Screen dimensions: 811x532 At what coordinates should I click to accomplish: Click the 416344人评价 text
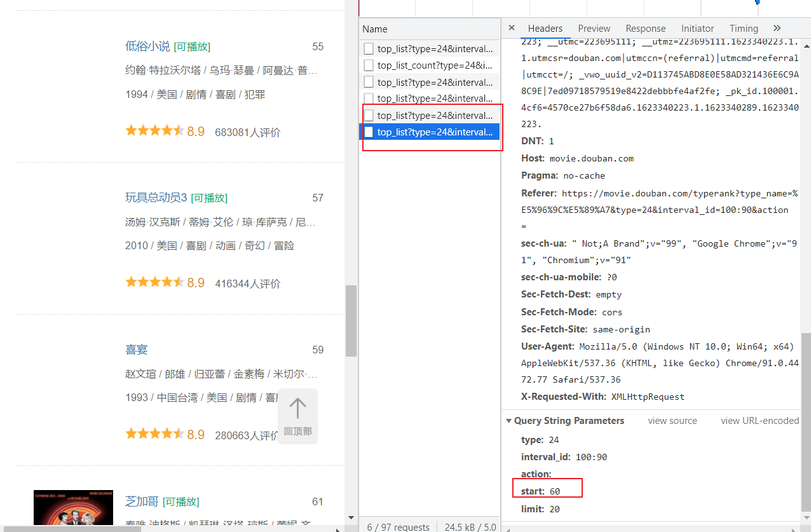[248, 283]
